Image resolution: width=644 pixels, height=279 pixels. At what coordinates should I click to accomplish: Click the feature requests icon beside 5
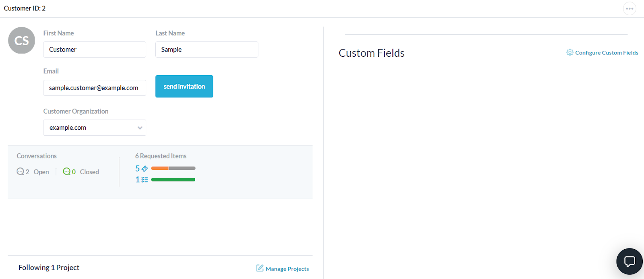pos(144,169)
